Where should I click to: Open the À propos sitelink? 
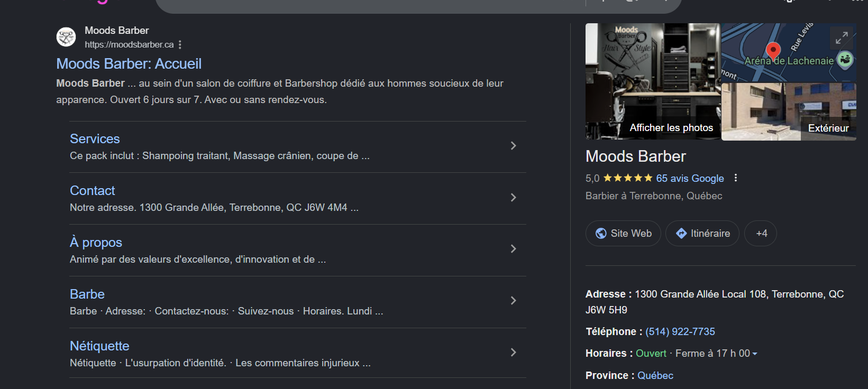tap(96, 243)
